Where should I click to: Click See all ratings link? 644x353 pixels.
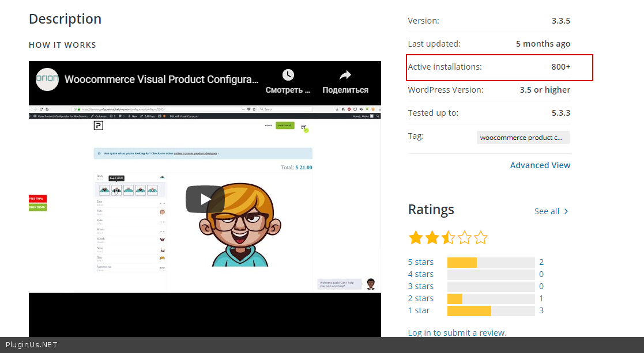pos(547,211)
